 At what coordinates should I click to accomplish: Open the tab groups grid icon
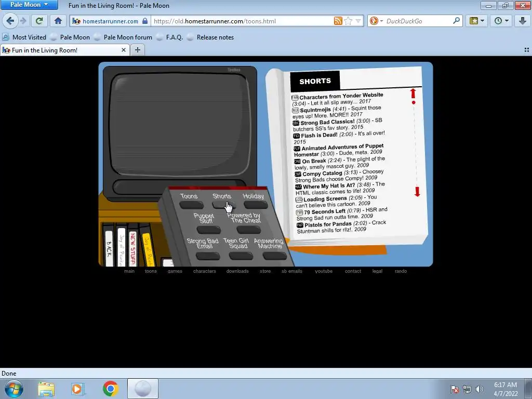tap(527, 50)
